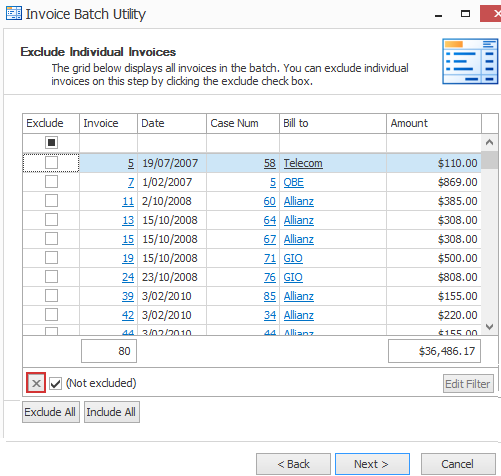501x476 pixels.
Task: Tick exclude box for the $500.00 GIO invoice
Action: pos(51,258)
